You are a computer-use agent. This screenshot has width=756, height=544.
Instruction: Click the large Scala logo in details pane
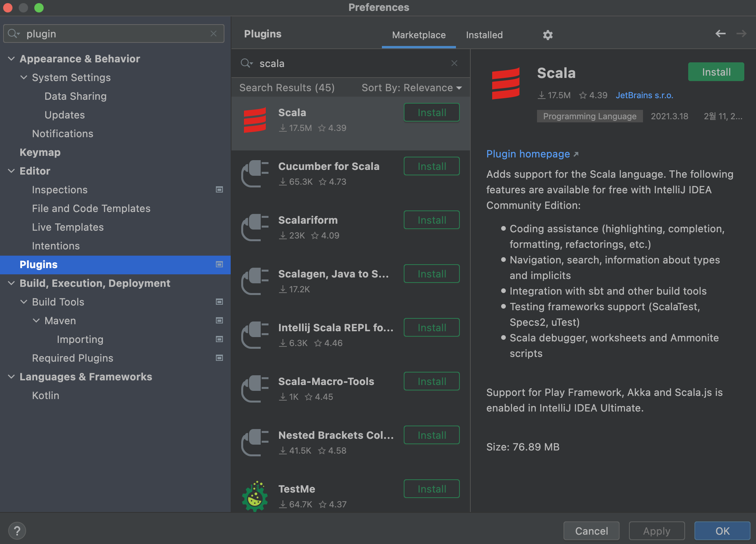(x=505, y=83)
